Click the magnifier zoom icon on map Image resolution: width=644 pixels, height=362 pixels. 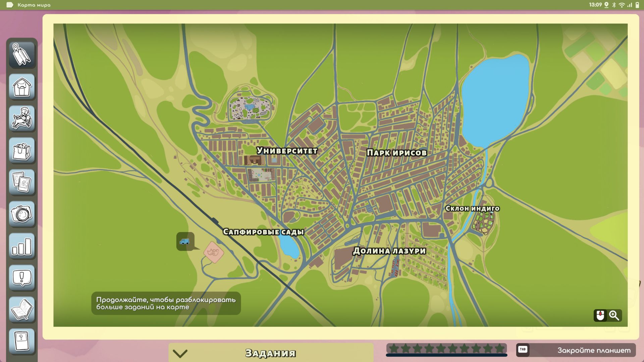click(x=614, y=315)
